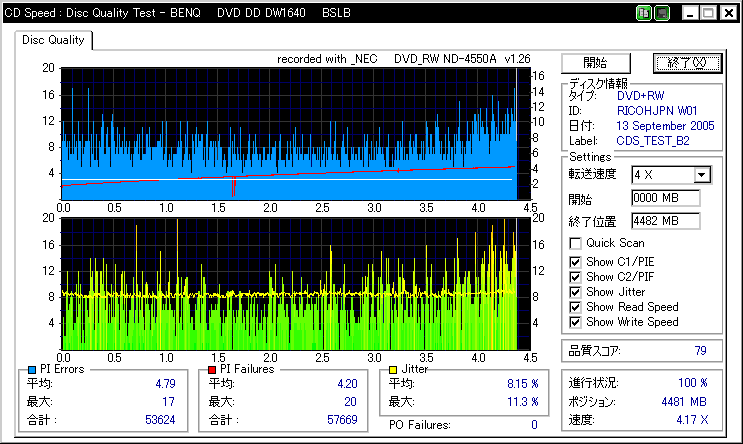Image resolution: width=743 pixels, height=444 pixels.
Task: Click the copy-to-clipboard icon in the title bar
Action: 643,13
